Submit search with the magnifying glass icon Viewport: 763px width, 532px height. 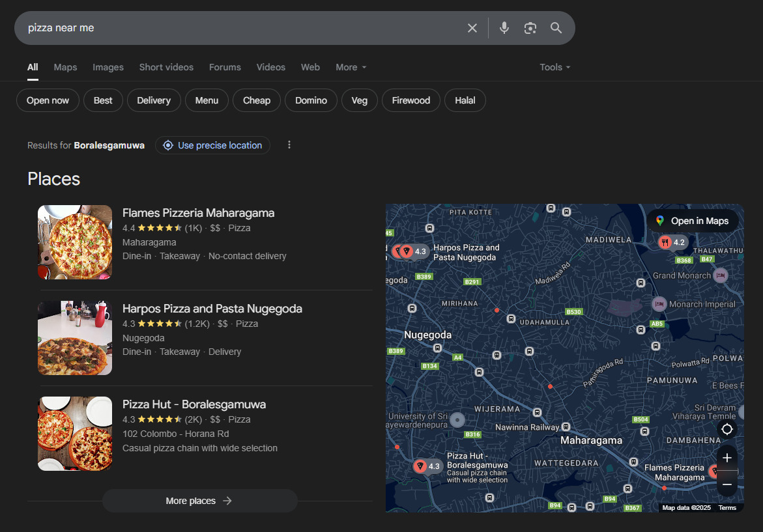pyautogui.click(x=556, y=28)
